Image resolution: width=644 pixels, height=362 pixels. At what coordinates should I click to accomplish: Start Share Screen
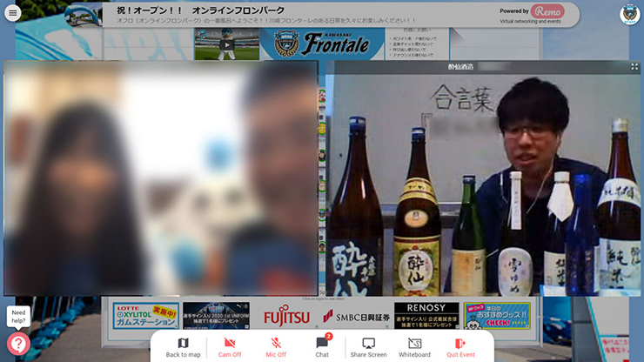click(368, 347)
